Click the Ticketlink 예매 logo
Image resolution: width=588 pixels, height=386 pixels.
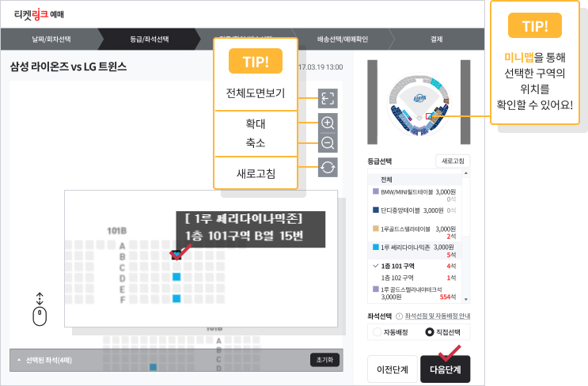pyautogui.click(x=39, y=14)
